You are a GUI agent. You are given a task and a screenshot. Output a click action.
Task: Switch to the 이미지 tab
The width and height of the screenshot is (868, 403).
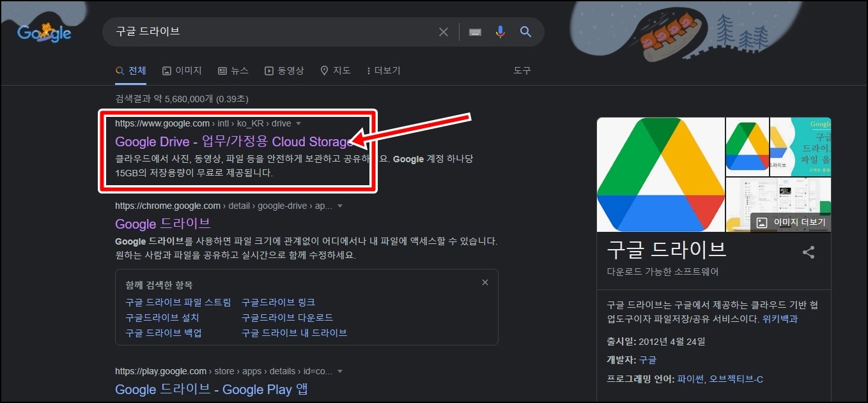tap(182, 71)
